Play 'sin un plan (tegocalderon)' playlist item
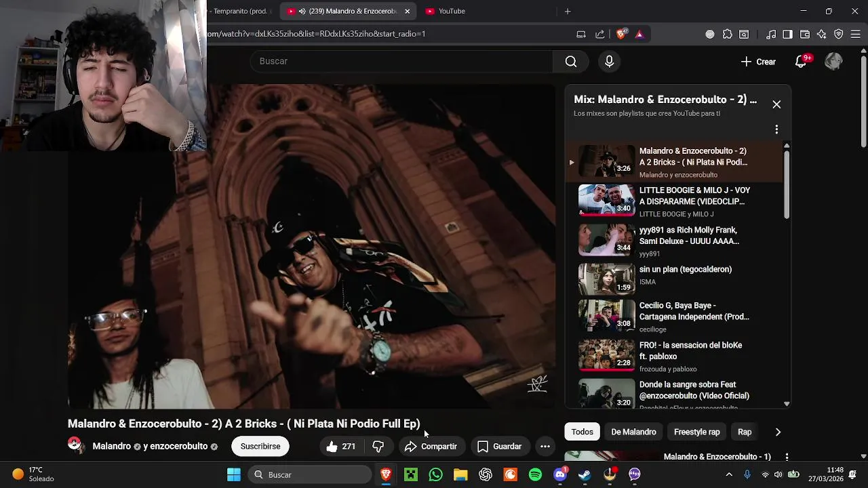This screenshot has width=868, height=488. pos(674,279)
